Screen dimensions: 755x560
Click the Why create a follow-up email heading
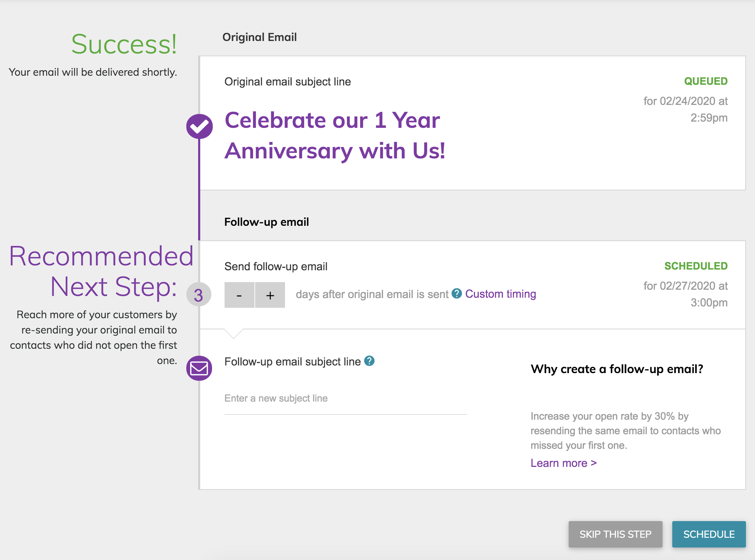coord(617,369)
